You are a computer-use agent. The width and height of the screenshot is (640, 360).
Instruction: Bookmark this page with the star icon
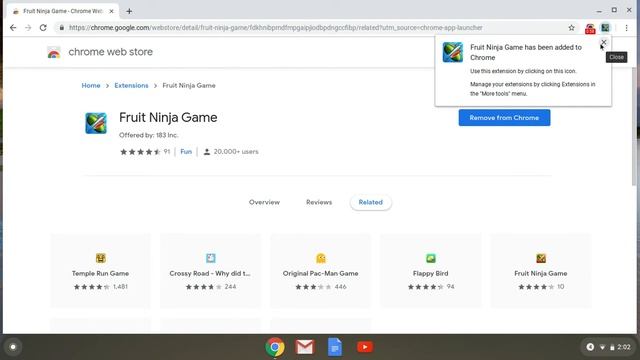pyautogui.click(x=571, y=28)
